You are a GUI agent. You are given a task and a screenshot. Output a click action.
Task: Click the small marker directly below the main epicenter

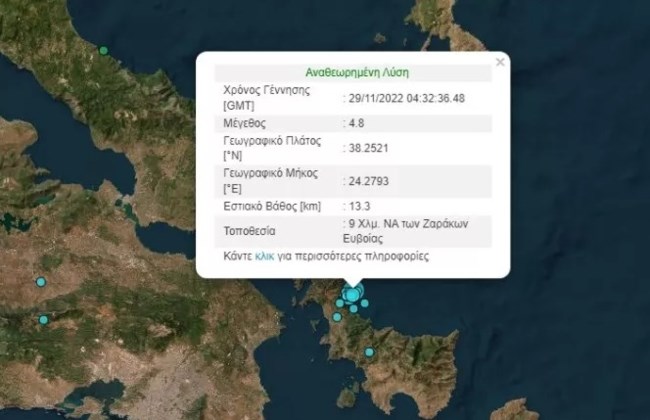pos(353,309)
